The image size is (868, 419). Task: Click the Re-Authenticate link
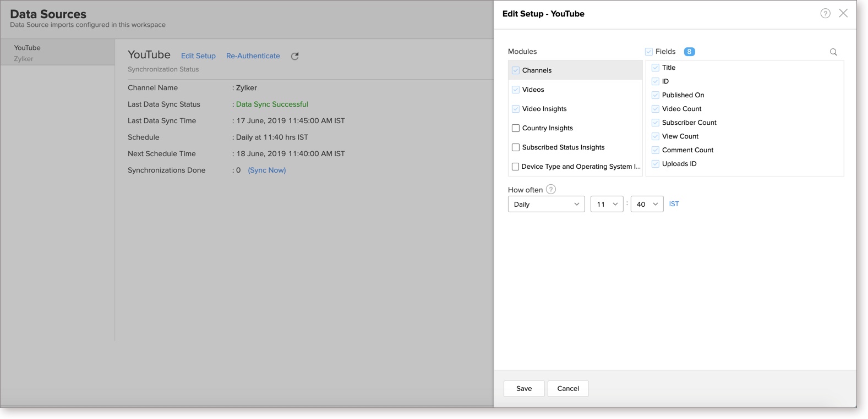point(253,56)
